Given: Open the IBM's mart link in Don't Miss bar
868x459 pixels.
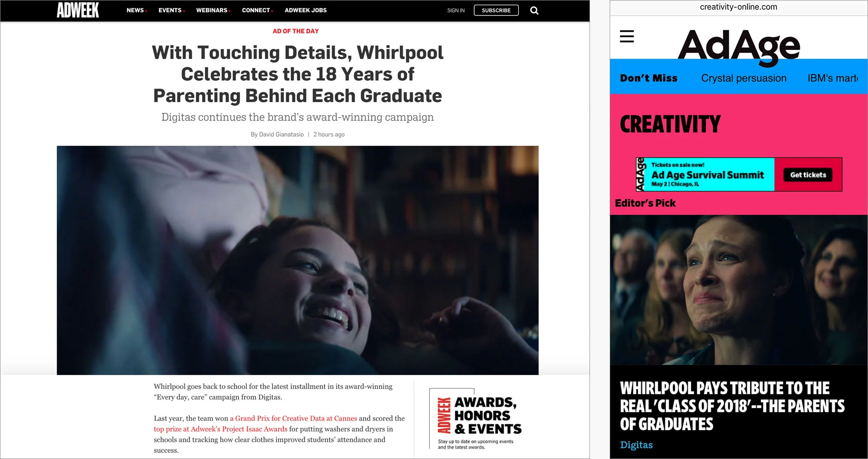Looking at the screenshot, I should (x=833, y=78).
